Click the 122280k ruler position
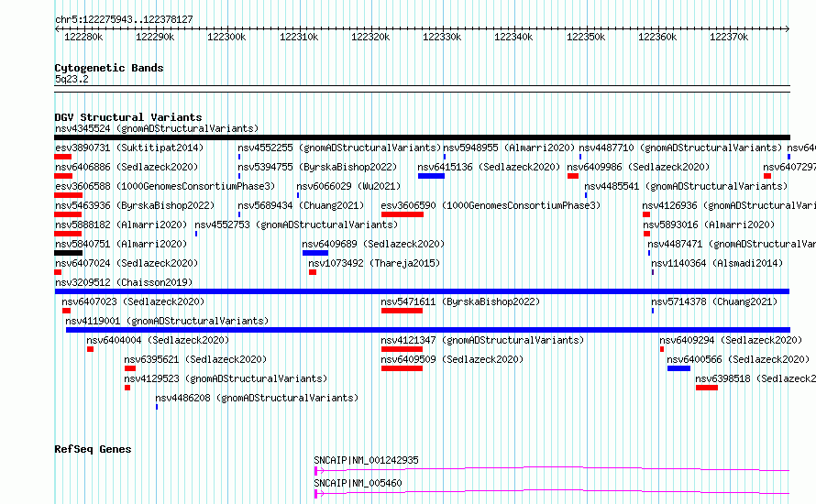 pyautogui.click(x=83, y=38)
